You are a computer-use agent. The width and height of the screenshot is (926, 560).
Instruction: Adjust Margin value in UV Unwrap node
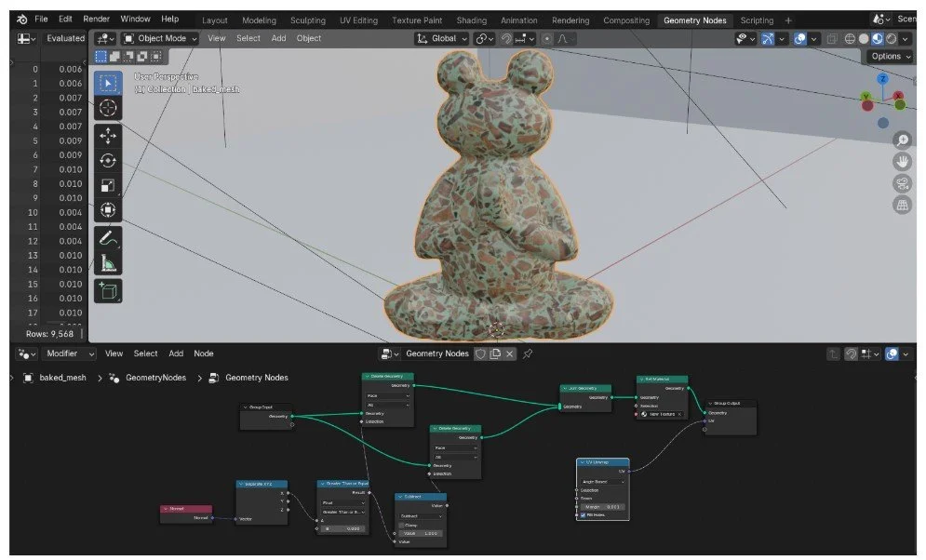pyautogui.click(x=602, y=507)
